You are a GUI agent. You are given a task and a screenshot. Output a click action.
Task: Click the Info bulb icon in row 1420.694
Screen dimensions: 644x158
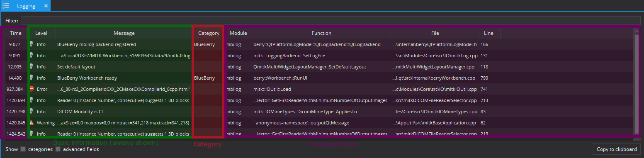32,100
